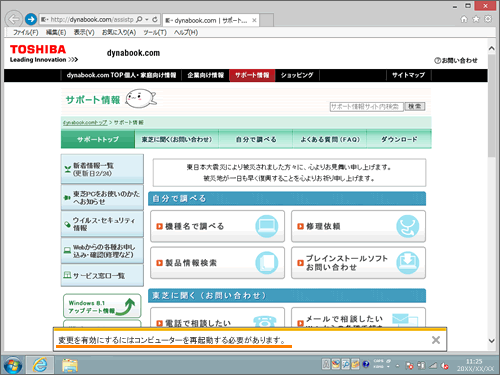Image resolution: width=500 pixels, height=375 pixels.
Task: Click the network icon in system tray
Action: (433, 366)
